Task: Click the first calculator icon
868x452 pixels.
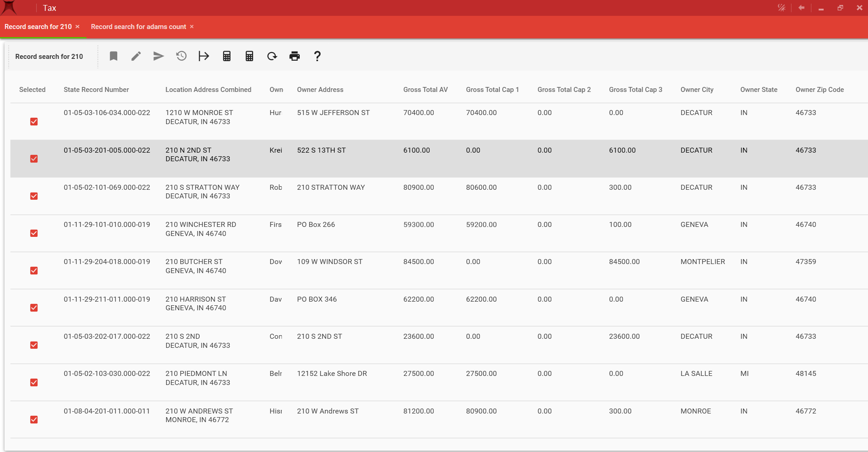Action: point(227,56)
